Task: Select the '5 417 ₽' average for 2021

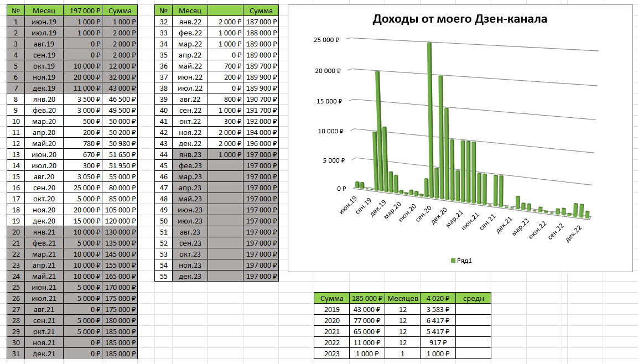Action: click(438, 331)
